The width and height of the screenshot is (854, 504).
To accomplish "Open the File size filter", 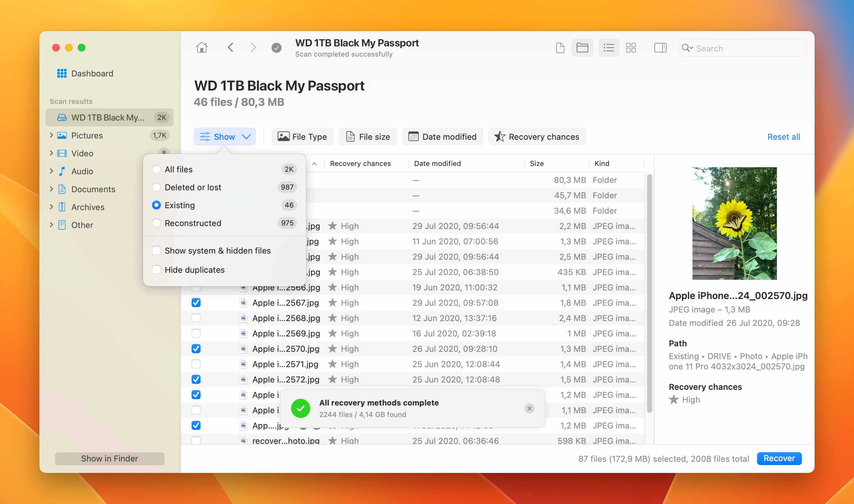I will (x=368, y=137).
